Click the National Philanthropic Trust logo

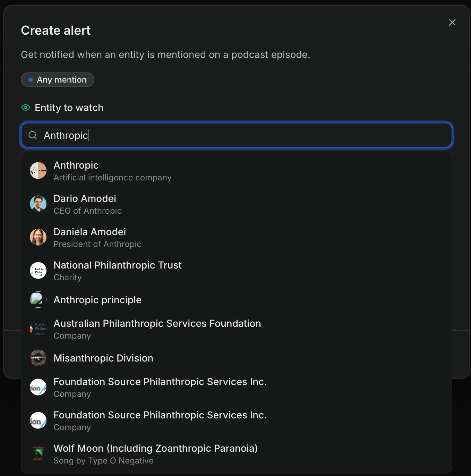coord(38,271)
